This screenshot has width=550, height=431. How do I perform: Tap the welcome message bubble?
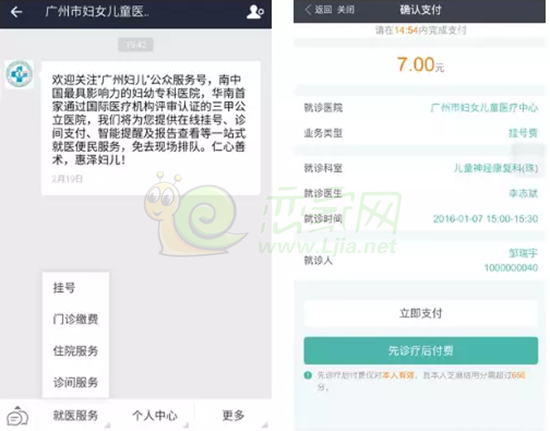(151, 128)
